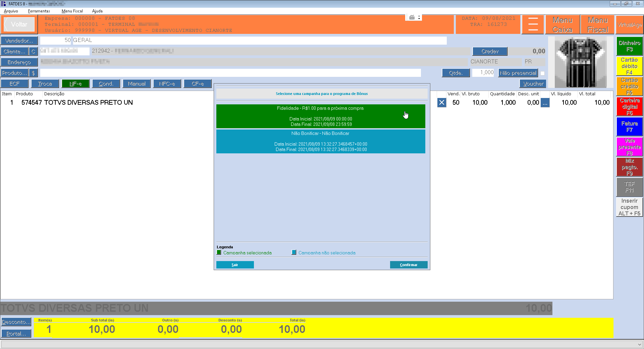The width and height of the screenshot is (644, 349).
Task: Click the quantity field showing 1,000
Action: point(483,73)
